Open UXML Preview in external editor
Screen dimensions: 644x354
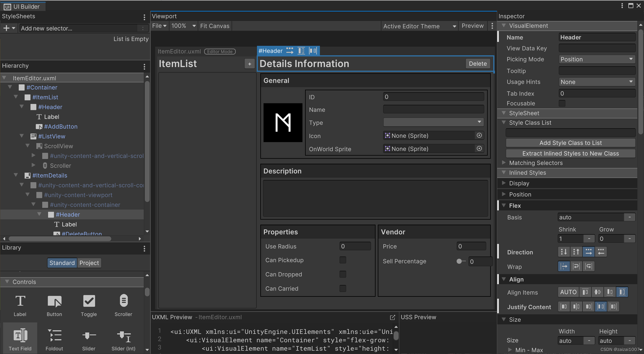click(x=392, y=317)
